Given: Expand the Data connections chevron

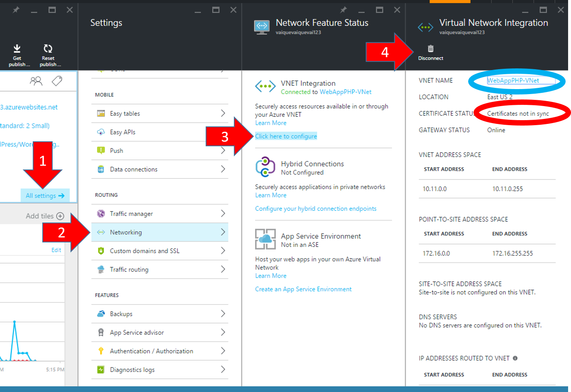Looking at the screenshot, I should pos(223,169).
